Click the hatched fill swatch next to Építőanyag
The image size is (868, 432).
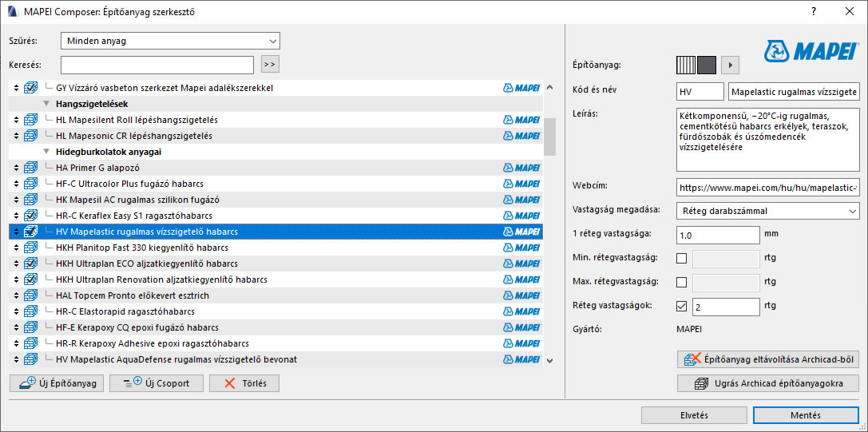tap(687, 65)
